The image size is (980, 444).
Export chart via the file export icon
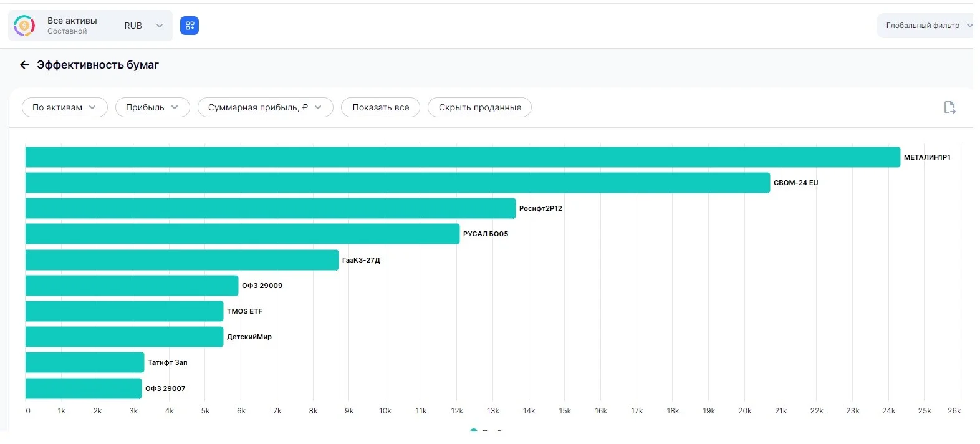[x=949, y=107]
